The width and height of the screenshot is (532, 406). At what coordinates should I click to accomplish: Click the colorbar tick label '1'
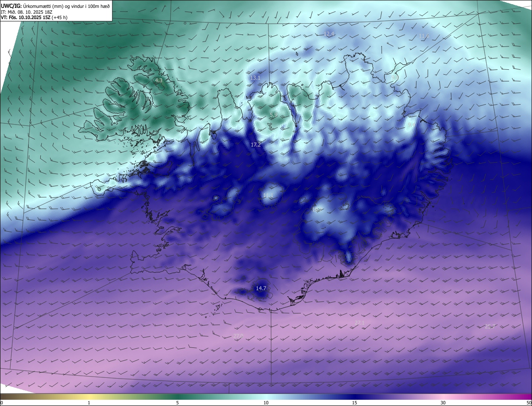pyautogui.click(x=89, y=403)
